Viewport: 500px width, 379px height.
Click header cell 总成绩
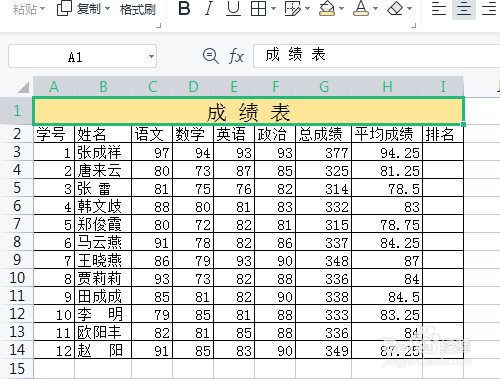[x=324, y=134]
